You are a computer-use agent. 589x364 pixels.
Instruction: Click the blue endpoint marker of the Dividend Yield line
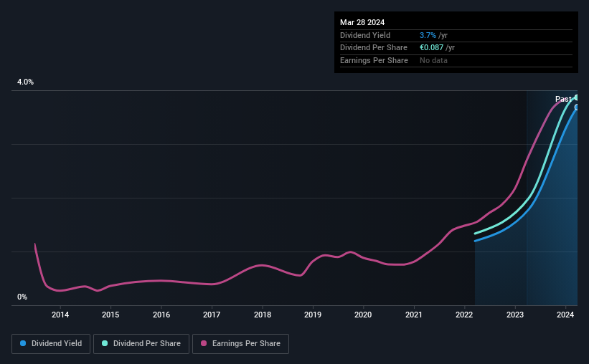point(577,107)
